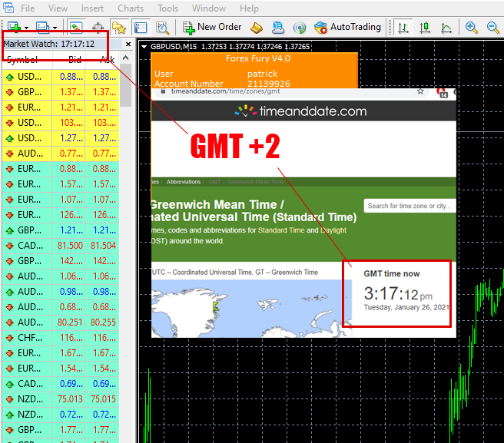The image size is (504, 443).
Task: Select the USD row with bid 0.88
Action: tap(61, 77)
